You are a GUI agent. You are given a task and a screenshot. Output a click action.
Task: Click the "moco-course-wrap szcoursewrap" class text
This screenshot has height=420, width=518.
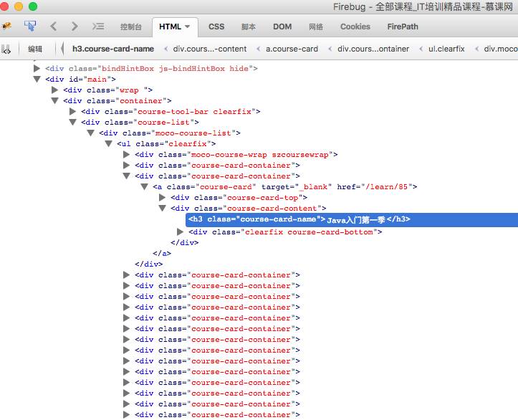pos(260,154)
